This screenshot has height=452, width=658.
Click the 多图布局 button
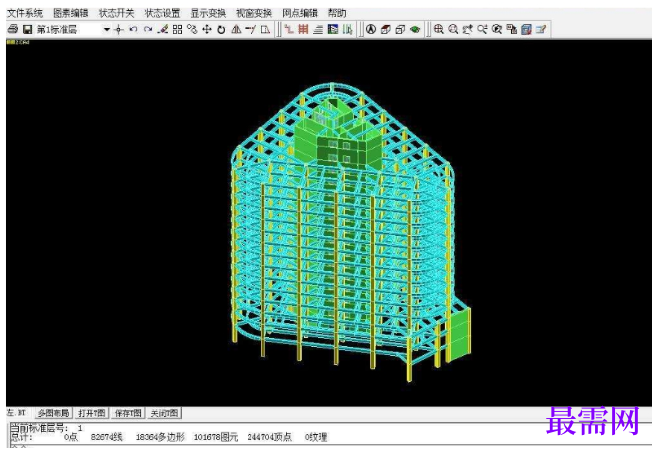coord(53,413)
